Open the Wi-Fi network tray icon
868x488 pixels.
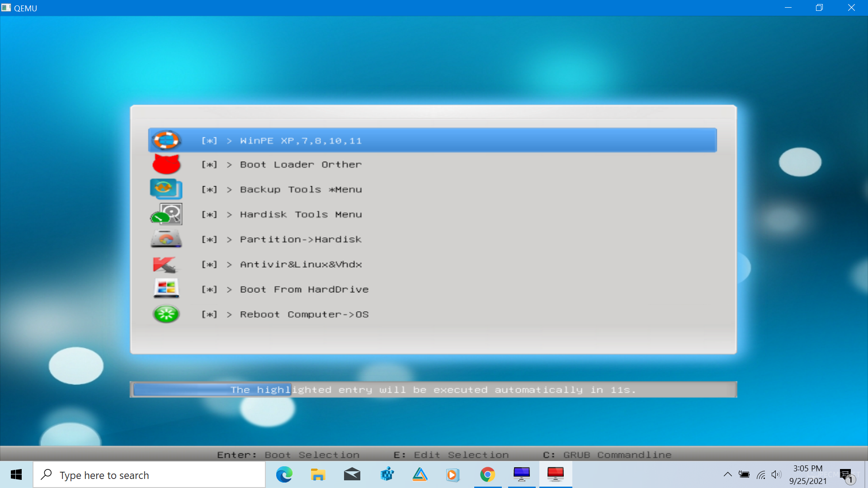[x=761, y=474]
